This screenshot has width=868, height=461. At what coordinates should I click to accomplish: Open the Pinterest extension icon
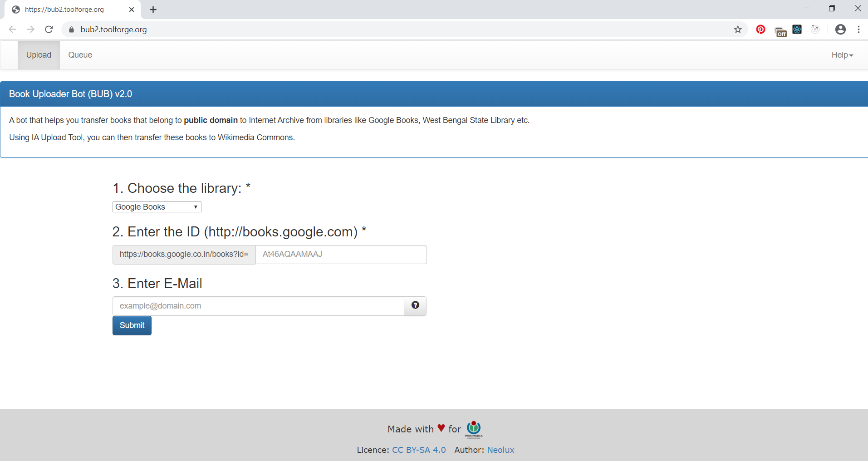pos(761,29)
